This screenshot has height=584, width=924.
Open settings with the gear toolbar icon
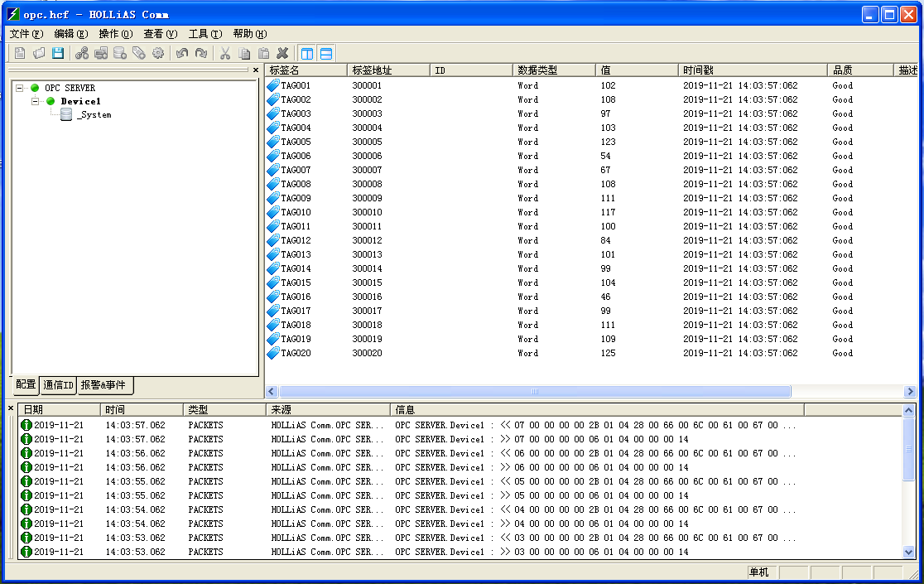click(158, 53)
